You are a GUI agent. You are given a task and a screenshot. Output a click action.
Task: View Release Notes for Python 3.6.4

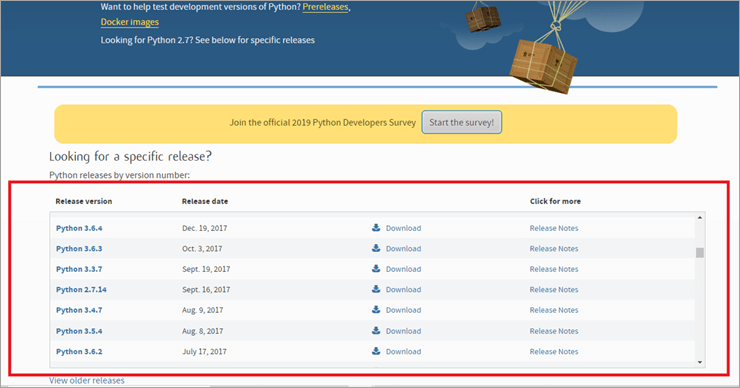click(x=554, y=228)
